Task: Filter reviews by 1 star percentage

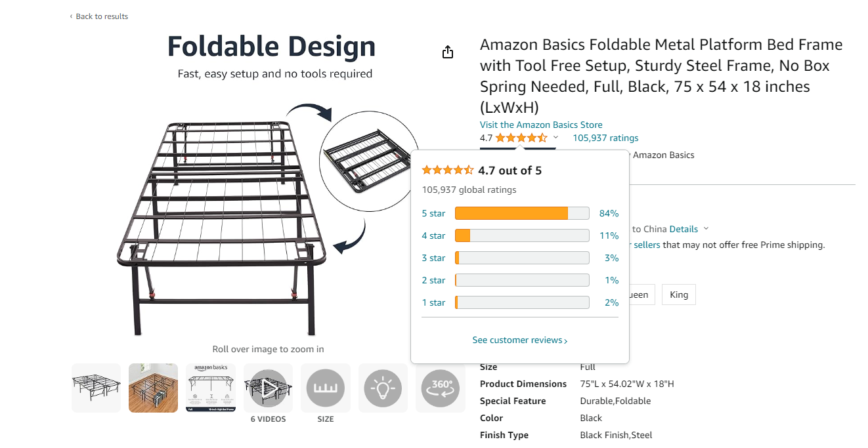Action: [611, 302]
